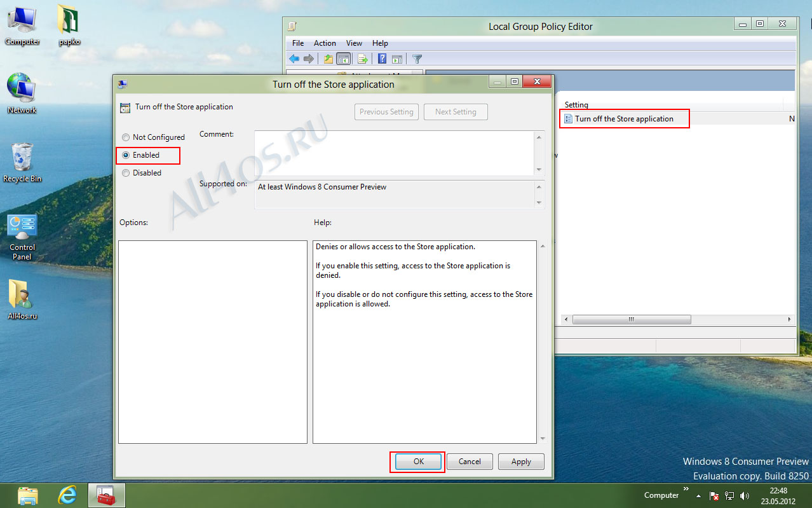
Task: Open the All4os.ru folder on desktop
Action: pyautogui.click(x=22, y=299)
